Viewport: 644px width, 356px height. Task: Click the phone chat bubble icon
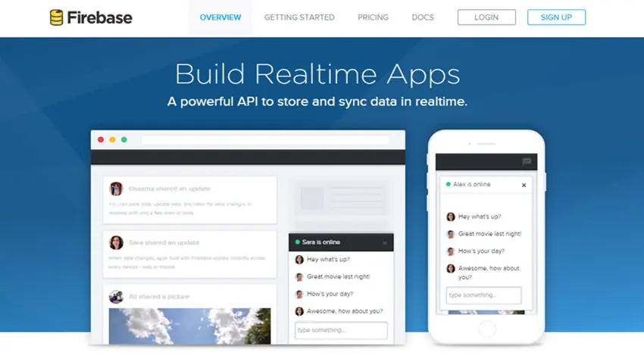tap(527, 161)
